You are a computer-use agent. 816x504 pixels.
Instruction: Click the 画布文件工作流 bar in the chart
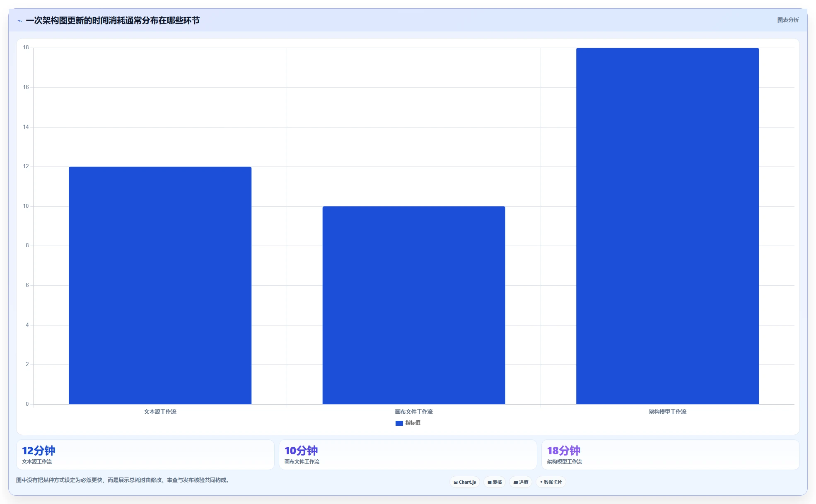[x=414, y=305]
